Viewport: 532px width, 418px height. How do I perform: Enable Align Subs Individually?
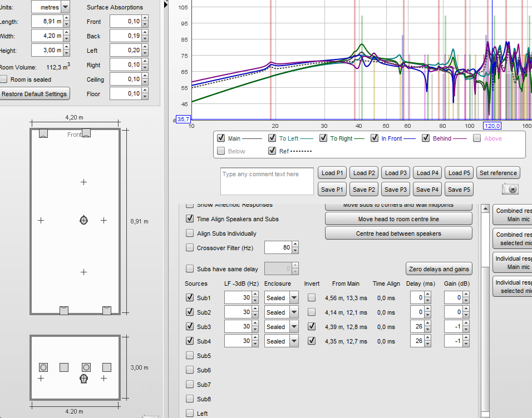pos(190,233)
